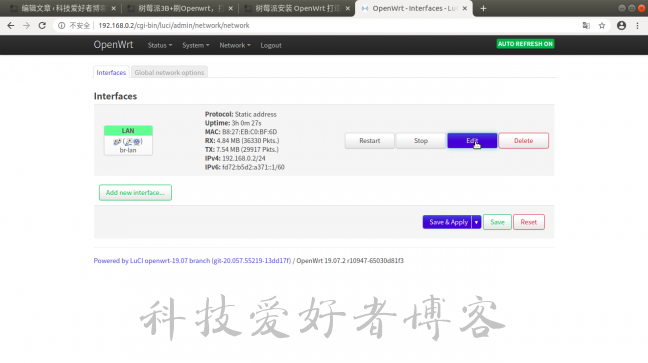Open the Powered by LuCI link
Screen dimensions: 648x363
pyautogui.click(x=192, y=261)
